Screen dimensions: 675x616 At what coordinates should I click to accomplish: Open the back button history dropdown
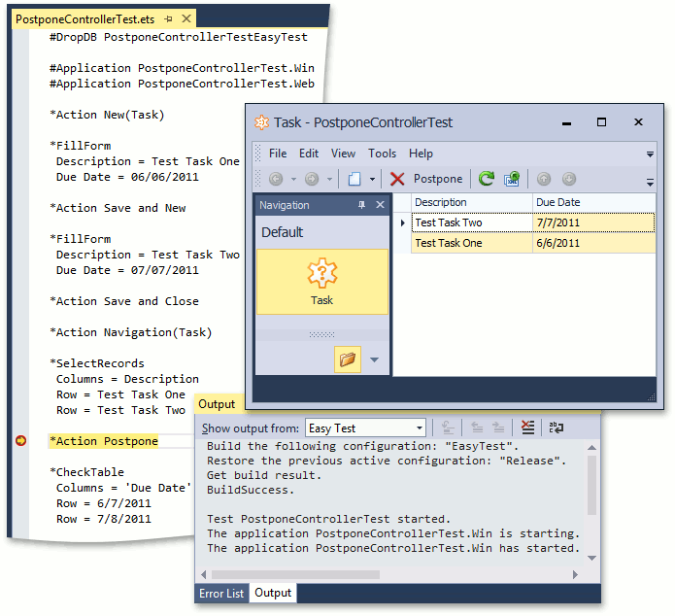pos(293,179)
